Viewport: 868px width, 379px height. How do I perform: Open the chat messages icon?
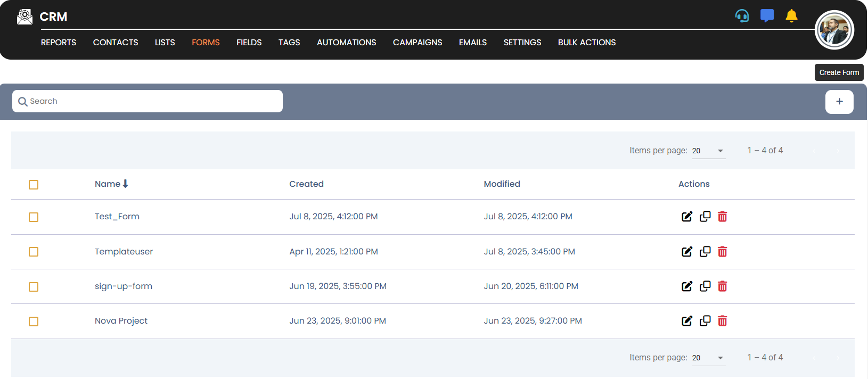767,16
